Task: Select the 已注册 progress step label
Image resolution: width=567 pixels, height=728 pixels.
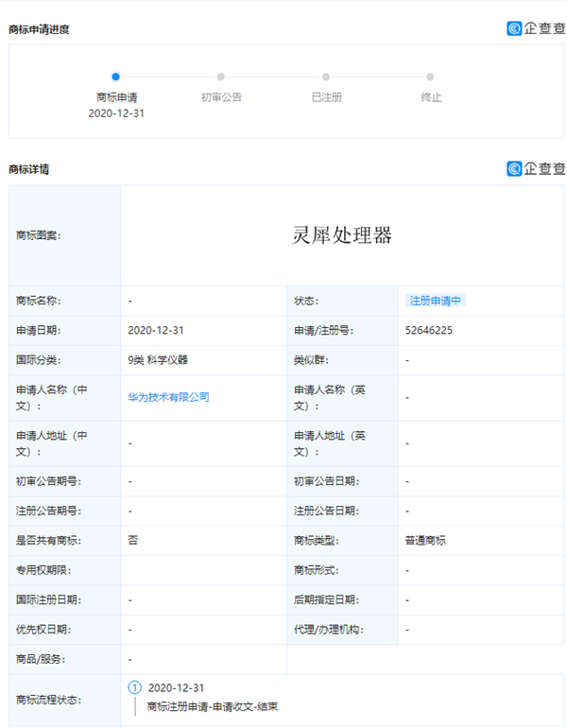Action: click(x=326, y=97)
